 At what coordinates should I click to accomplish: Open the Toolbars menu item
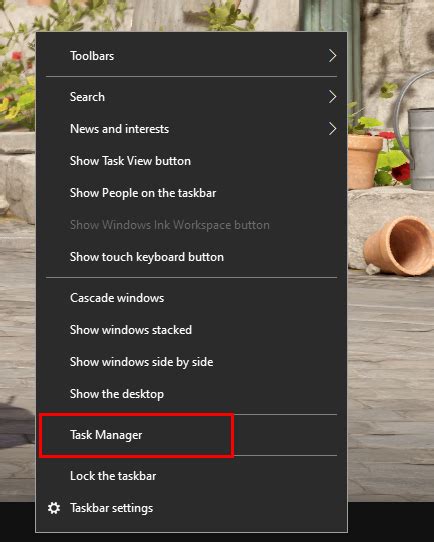point(191,56)
